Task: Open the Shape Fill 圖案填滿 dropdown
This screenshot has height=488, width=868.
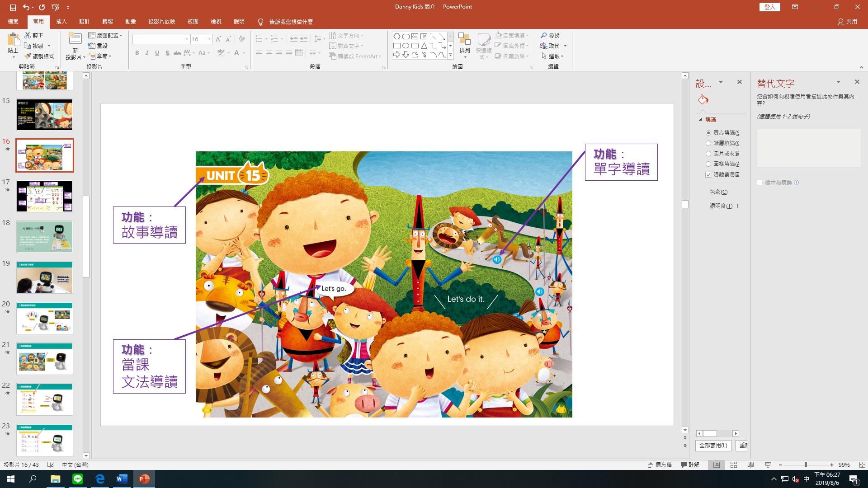Action: pos(512,35)
